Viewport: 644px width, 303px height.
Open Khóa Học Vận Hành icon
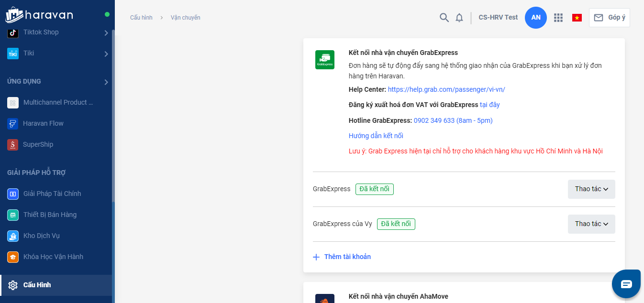click(x=13, y=257)
